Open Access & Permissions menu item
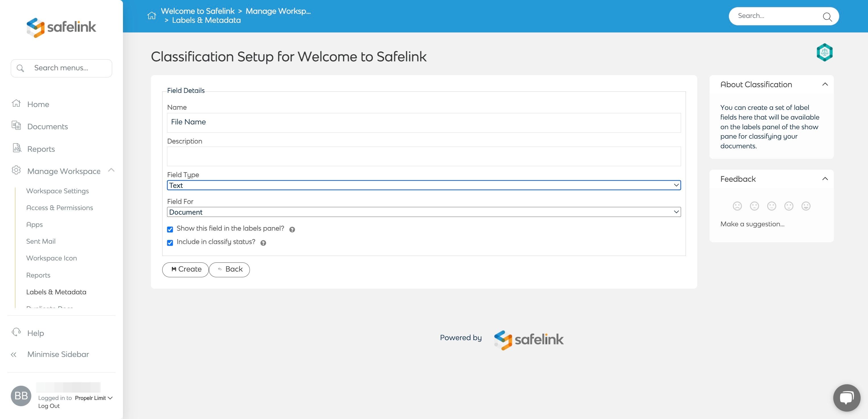 tap(60, 208)
